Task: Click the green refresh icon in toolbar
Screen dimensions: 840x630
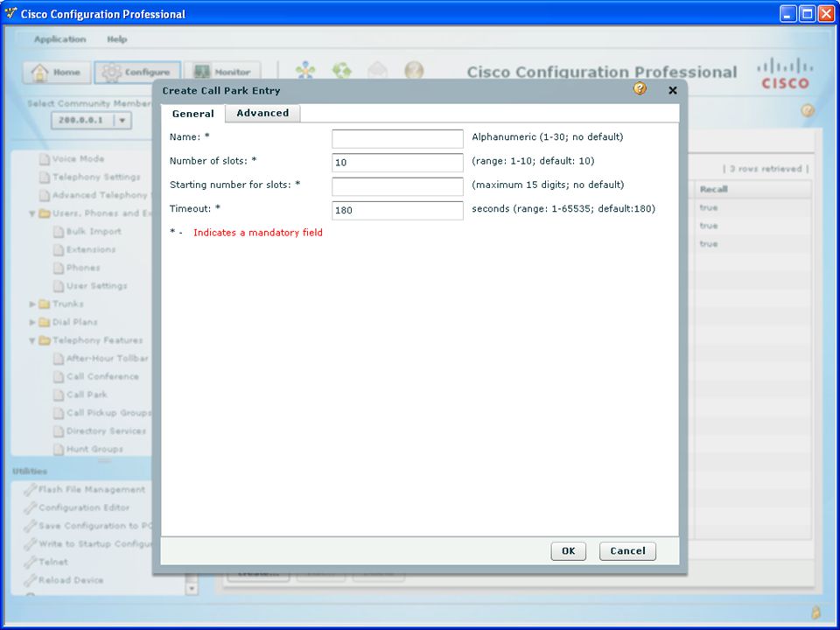Action: (x=342, y=71)
